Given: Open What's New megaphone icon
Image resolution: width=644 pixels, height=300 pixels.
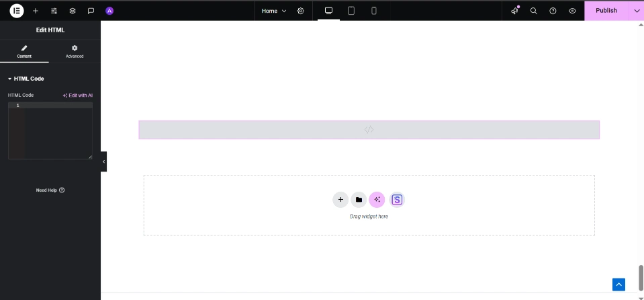Looking at the screenshot, I should (x=514, y=11).
